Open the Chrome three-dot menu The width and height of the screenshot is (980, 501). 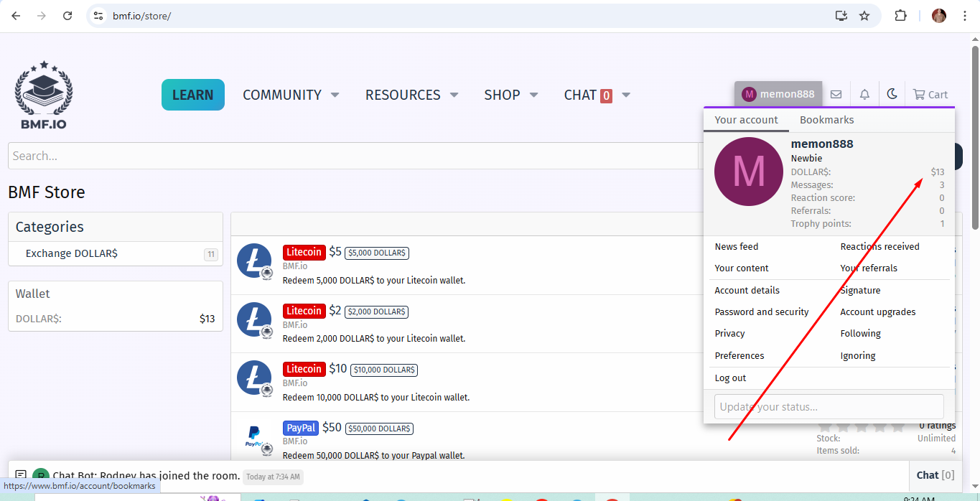[x=965, y=16]
